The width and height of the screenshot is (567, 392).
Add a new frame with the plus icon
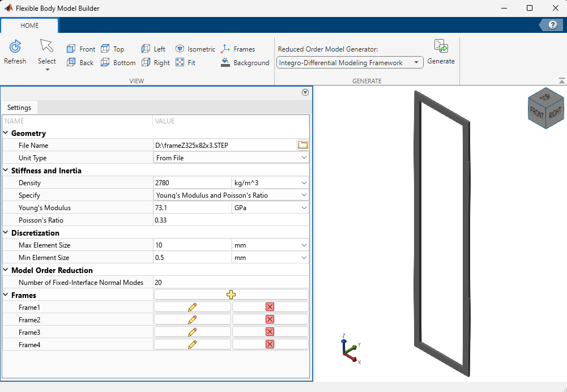coord(231,294)
